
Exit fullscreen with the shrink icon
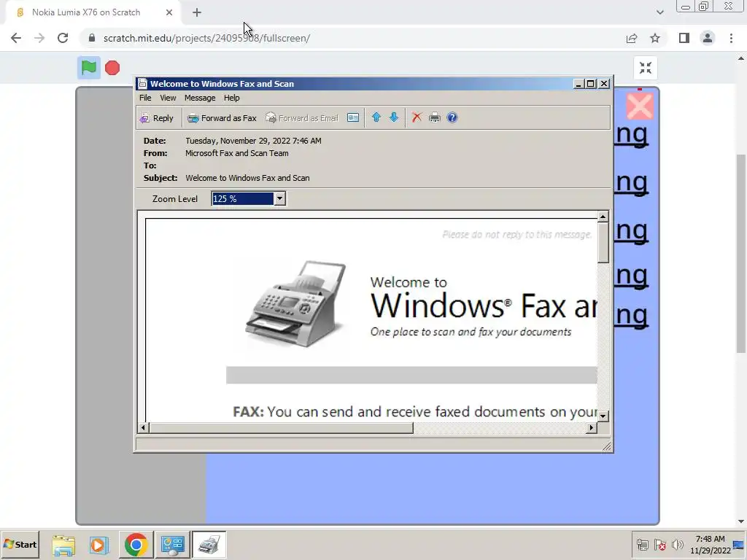coord(646,68)
